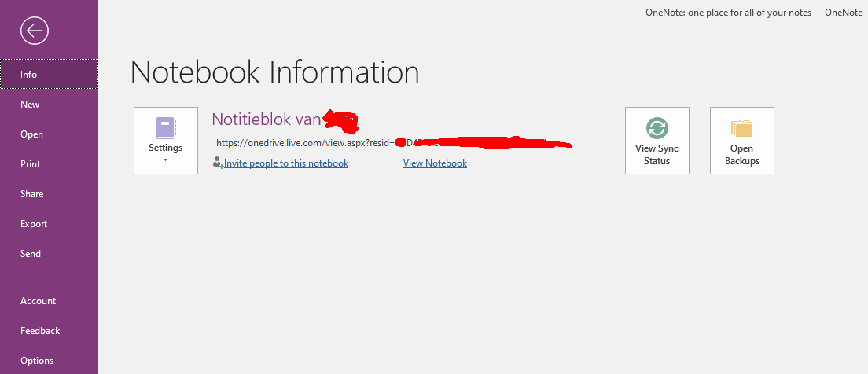Screen dimensions: 868x374
Task: Open the New tab
Action: 50,104
